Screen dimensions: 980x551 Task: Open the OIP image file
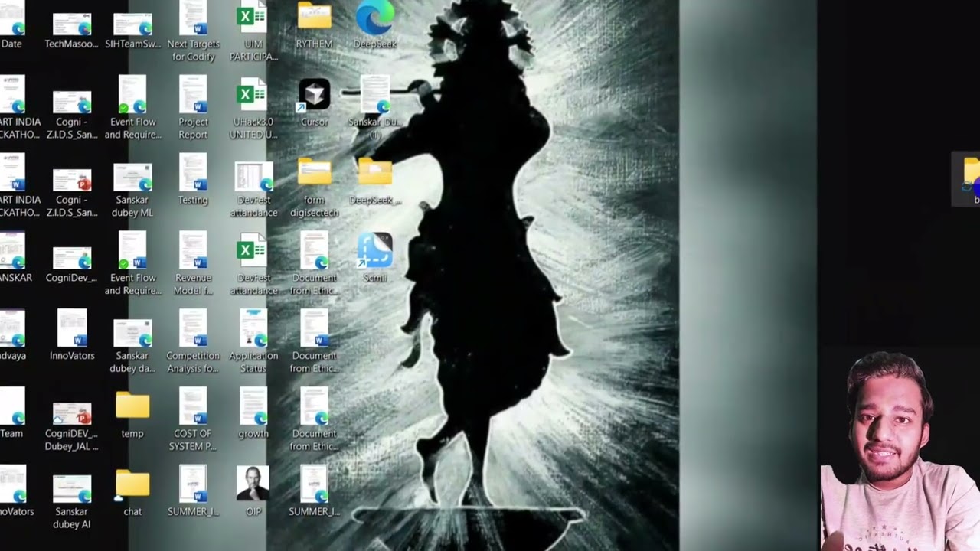pyautogui.click(x=253, y=485)
